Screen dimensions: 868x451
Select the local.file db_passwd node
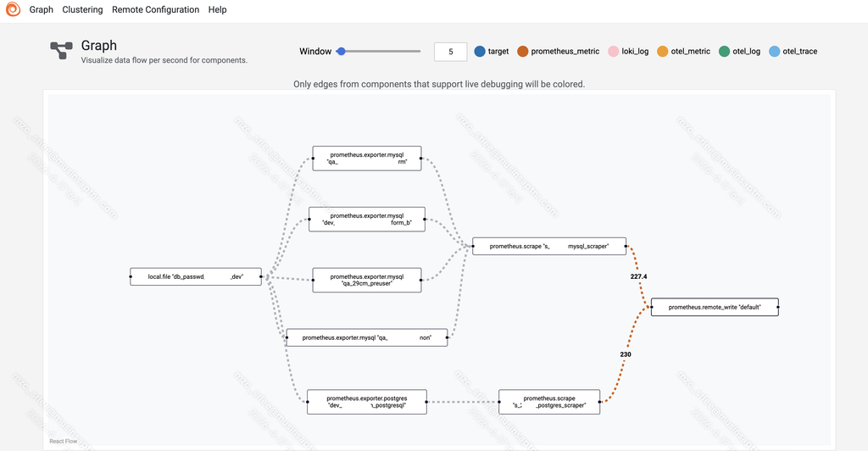[196, 276]
